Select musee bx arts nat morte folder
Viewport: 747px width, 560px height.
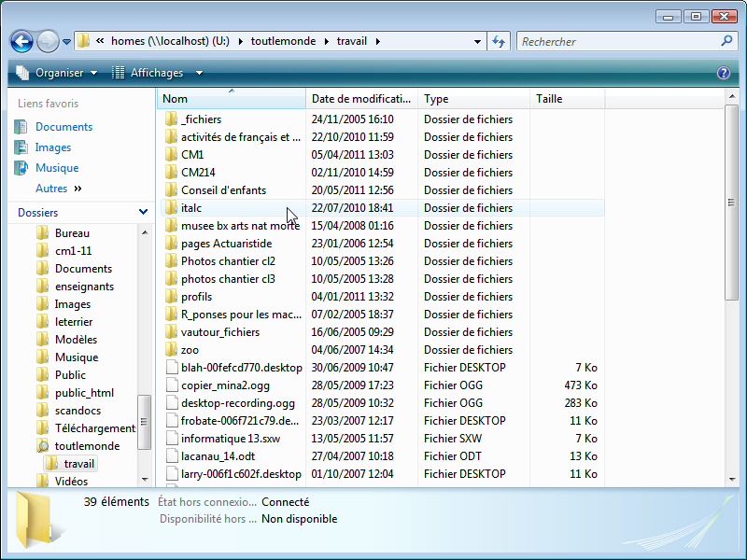(241, 226)
